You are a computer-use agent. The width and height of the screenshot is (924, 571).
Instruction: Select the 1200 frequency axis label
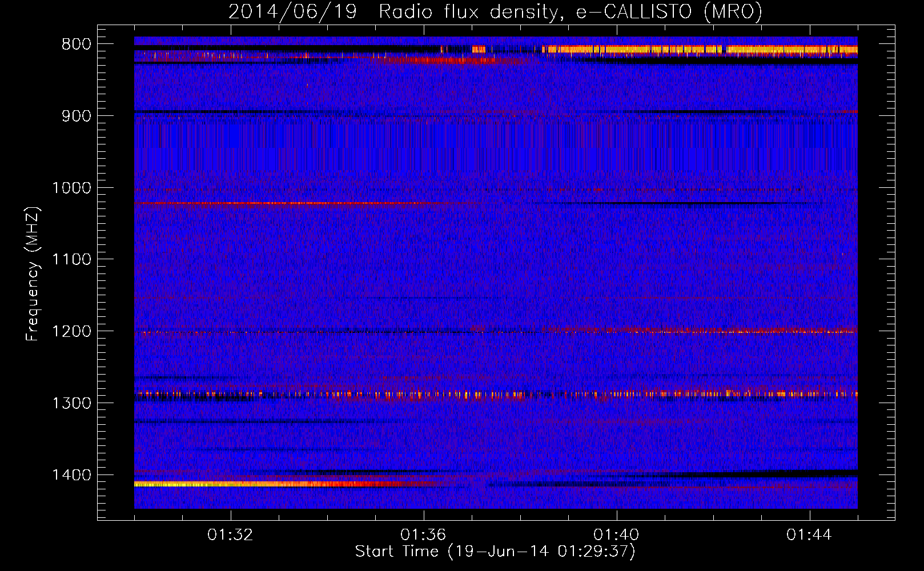coord(71,332)
